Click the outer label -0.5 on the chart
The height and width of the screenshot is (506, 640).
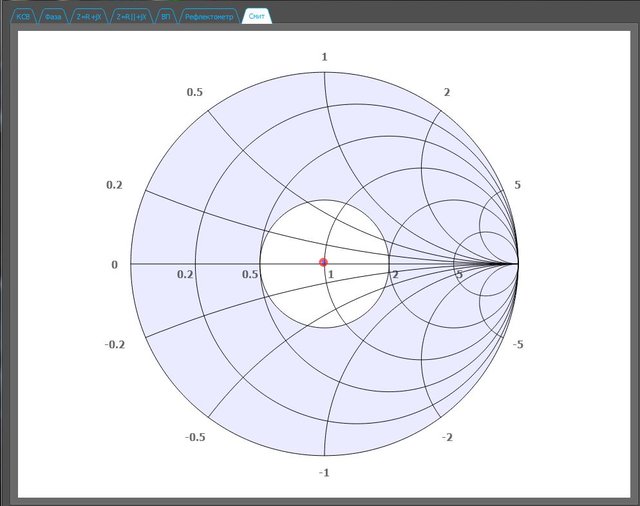195,438
